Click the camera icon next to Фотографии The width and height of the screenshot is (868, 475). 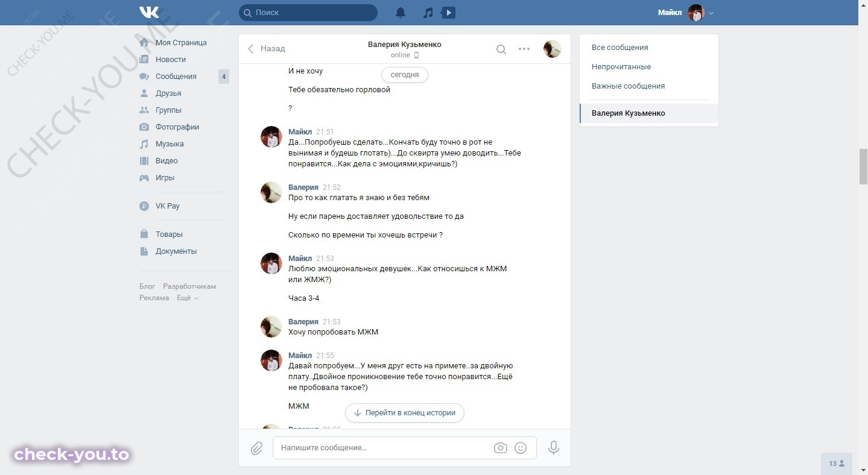coord(144,127)
